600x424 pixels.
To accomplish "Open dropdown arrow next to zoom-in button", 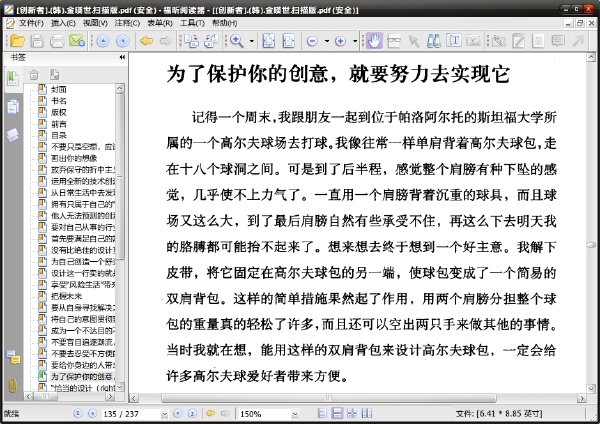I will coord(355,41).
